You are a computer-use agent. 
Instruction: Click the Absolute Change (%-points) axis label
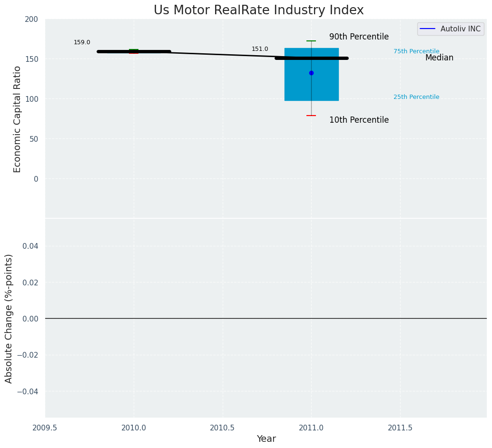9,318
